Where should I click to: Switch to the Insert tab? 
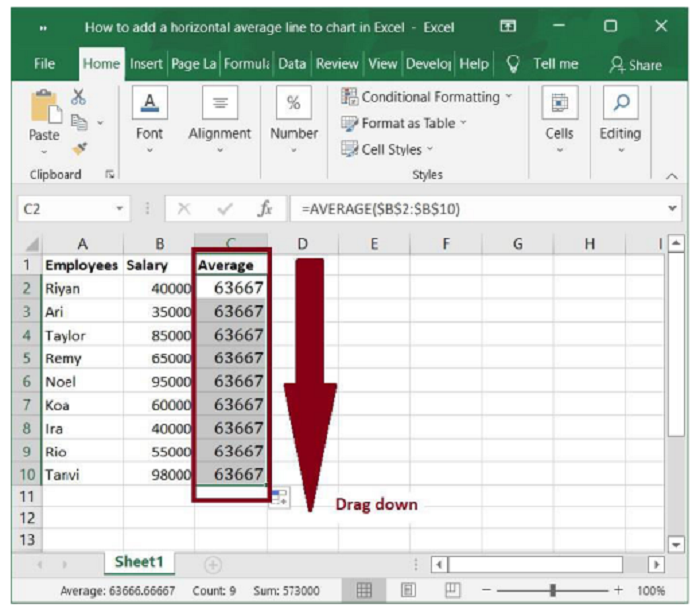tap(146, 64)
